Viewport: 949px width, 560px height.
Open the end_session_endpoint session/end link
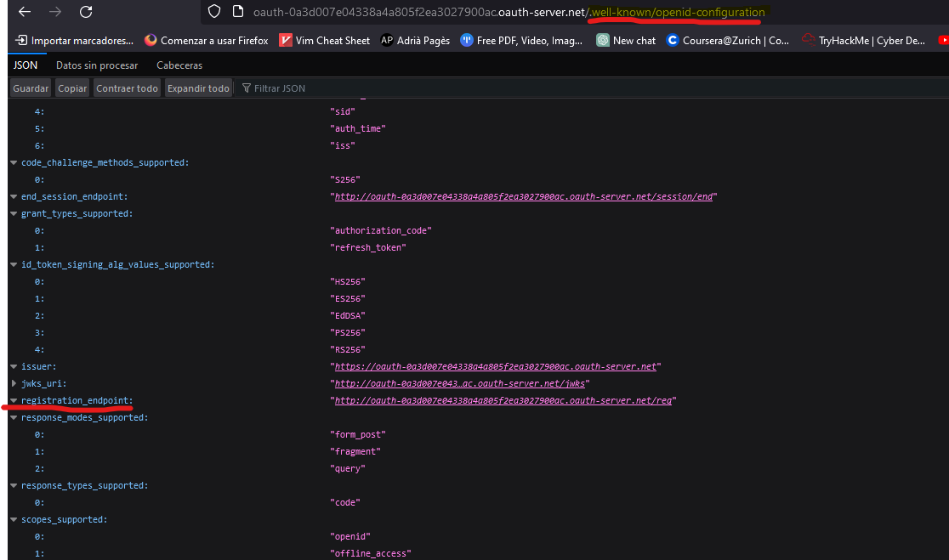coord(524,196)
